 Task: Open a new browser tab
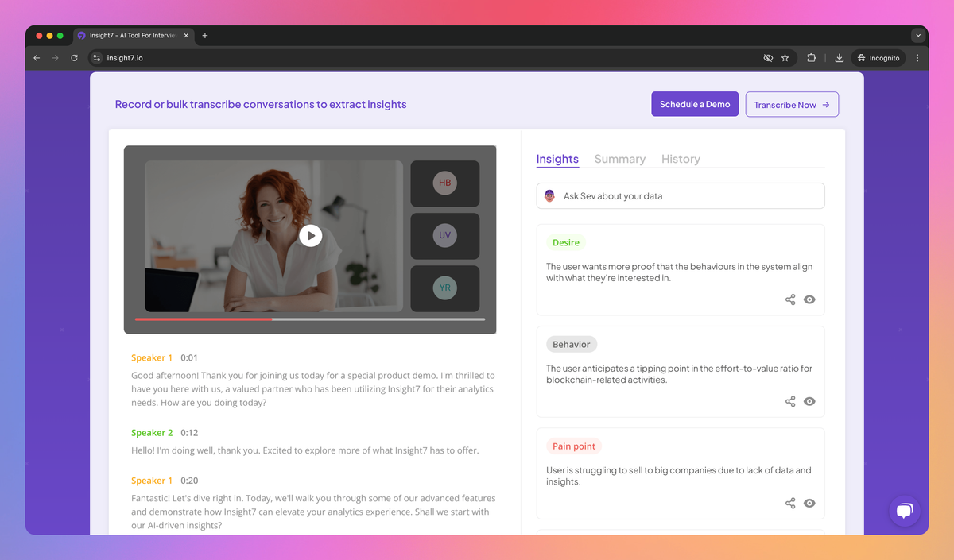tap(205, 36)
